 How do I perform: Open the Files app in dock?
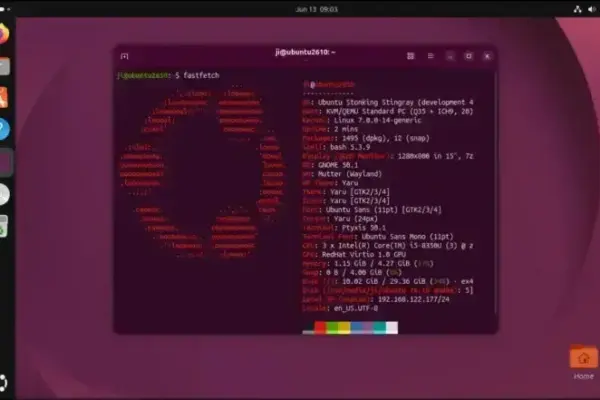coord(4,66)
